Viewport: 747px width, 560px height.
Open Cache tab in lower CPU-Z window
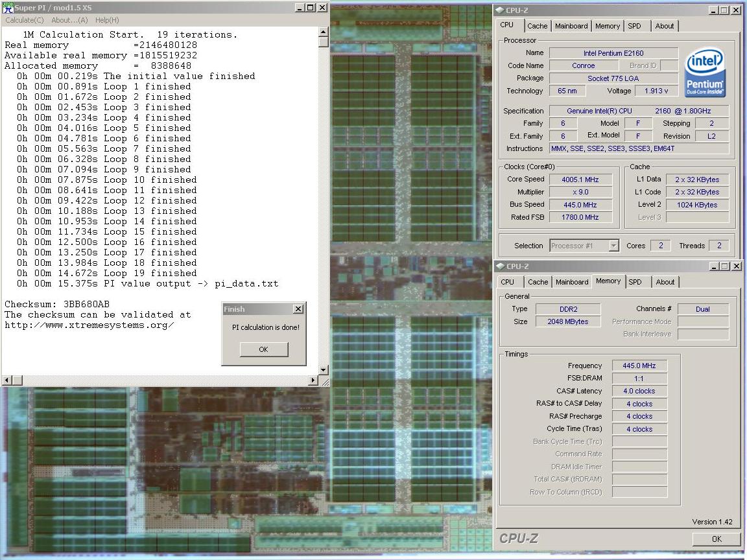(538, 282)
